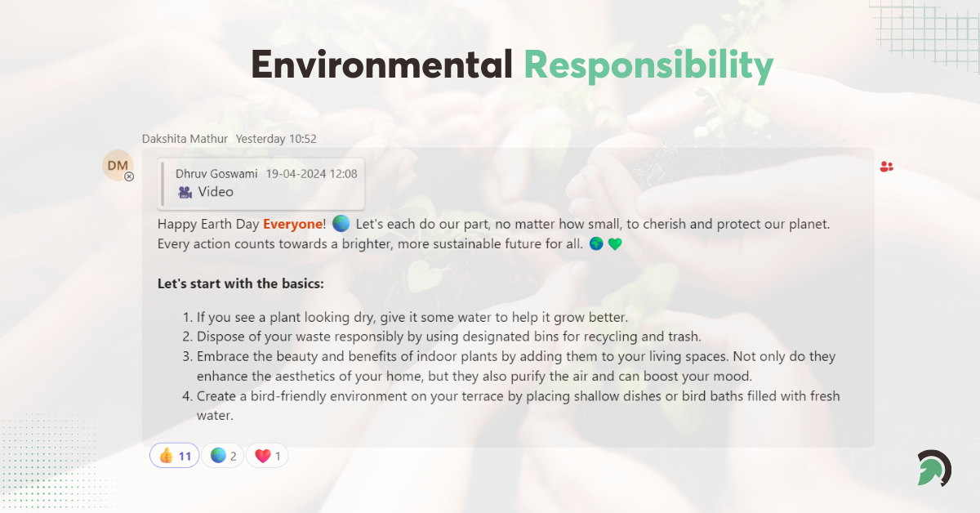This screenshot has width=980, height=513.
Task: Expand the quoted Dhruv Goswami message
Action: pyautogui.click(x=261, y=183)
